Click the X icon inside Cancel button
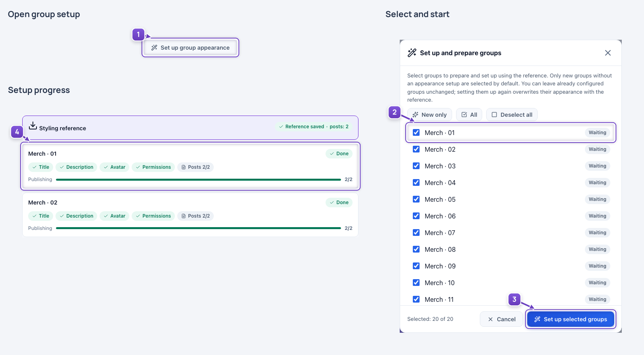This screenshot has height=355, width=644. [x=491, y=319]
